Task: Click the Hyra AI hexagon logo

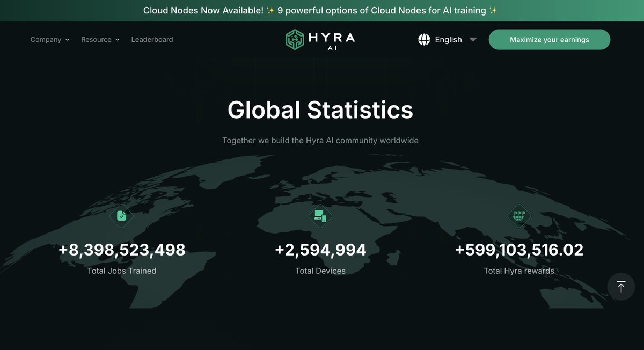Action: (295, 40)
